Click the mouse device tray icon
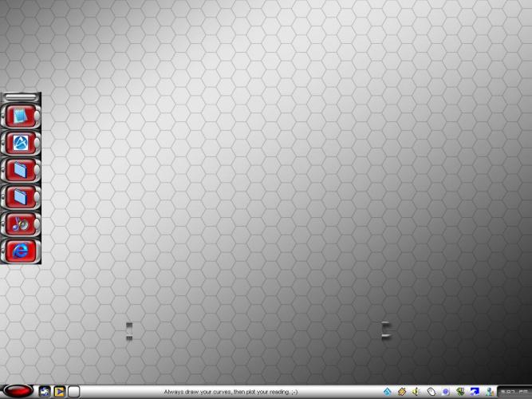The width and height of the screenshot is (532, 399). (x=431, y=392)
